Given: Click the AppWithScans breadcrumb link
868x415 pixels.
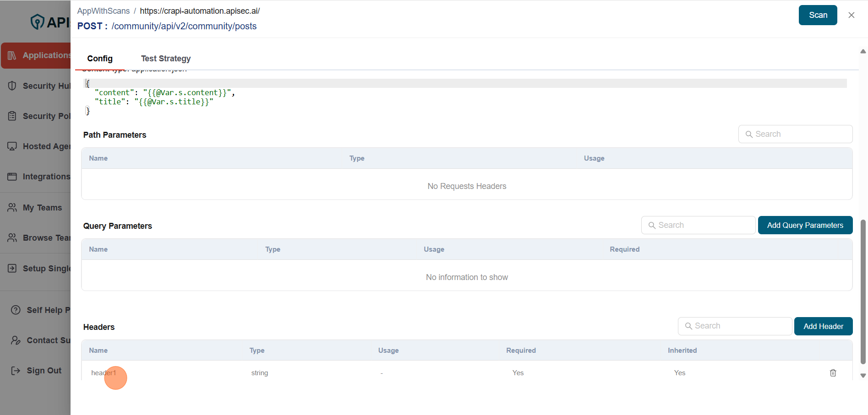Looking at the screenshot, I should pos(103,11).
